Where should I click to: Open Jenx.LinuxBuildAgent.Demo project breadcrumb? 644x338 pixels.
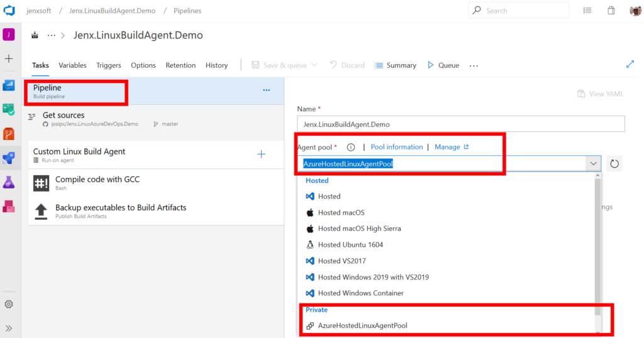(112, 11)
